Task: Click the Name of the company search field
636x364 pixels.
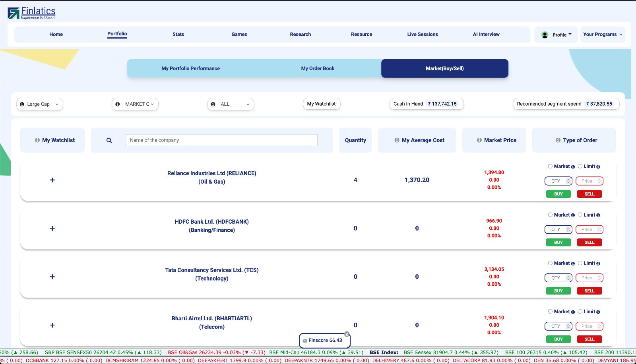Action: point(222,140)
